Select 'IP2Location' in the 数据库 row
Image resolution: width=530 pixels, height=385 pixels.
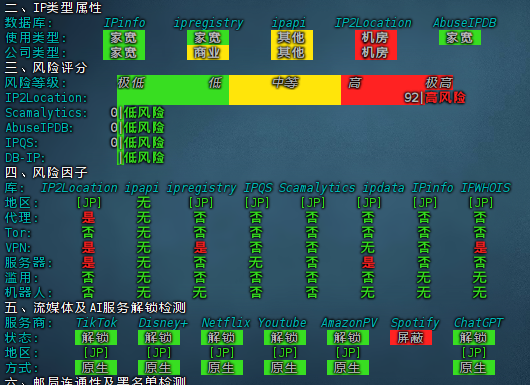(x=373, y=23)
